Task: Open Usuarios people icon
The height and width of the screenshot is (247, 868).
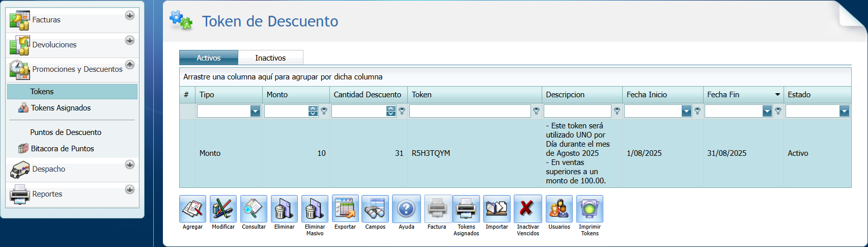Action: click(559, 209)
